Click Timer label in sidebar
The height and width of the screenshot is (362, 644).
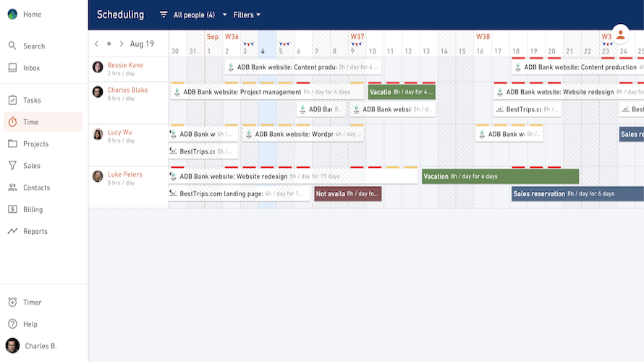[32, 303]
